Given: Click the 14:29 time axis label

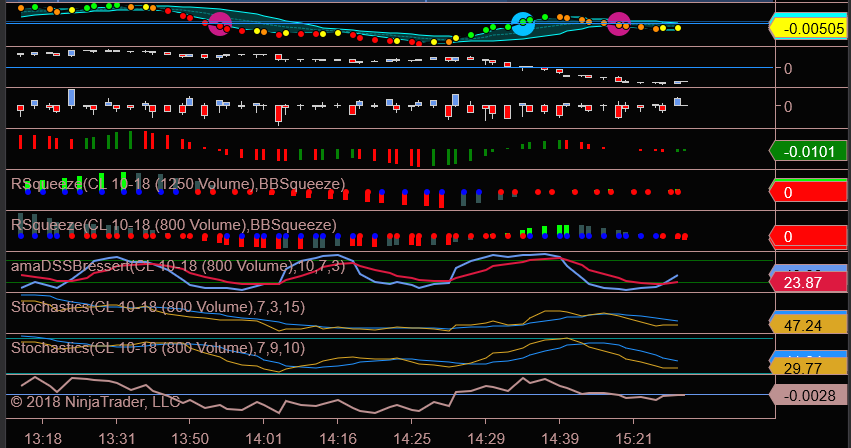Looking at the screenshot, I should coord(486,438).
